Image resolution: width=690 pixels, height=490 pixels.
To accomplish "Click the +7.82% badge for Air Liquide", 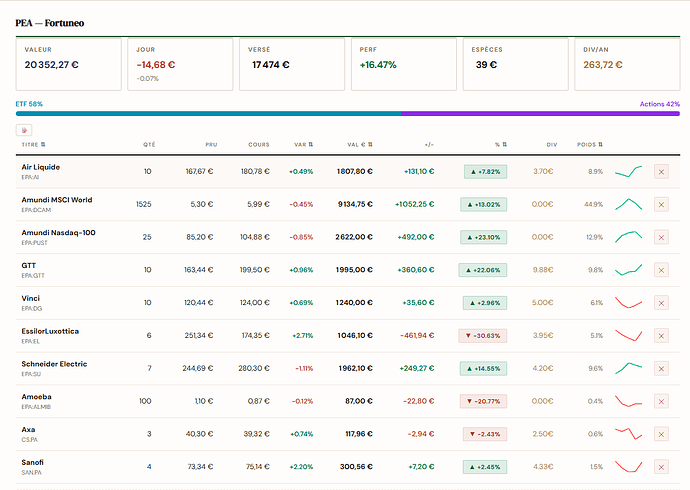I will 485,172.
